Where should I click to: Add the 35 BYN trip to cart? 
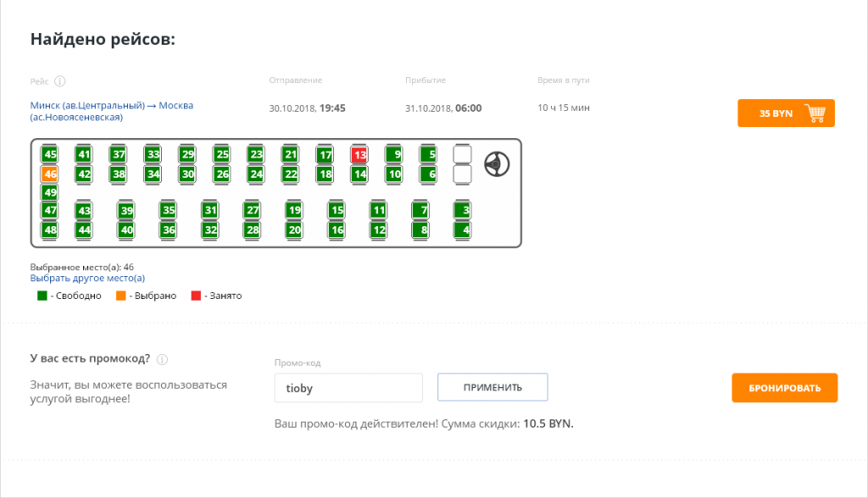click(x=786, y=113)
